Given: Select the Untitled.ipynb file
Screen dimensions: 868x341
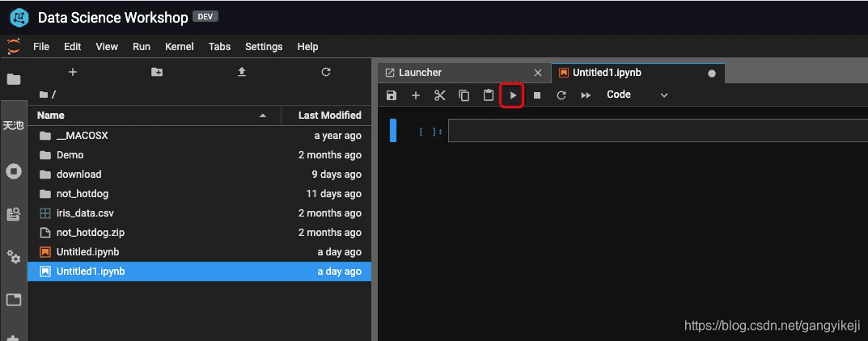Looking at the screenshot, I should (x=199, y=252).
